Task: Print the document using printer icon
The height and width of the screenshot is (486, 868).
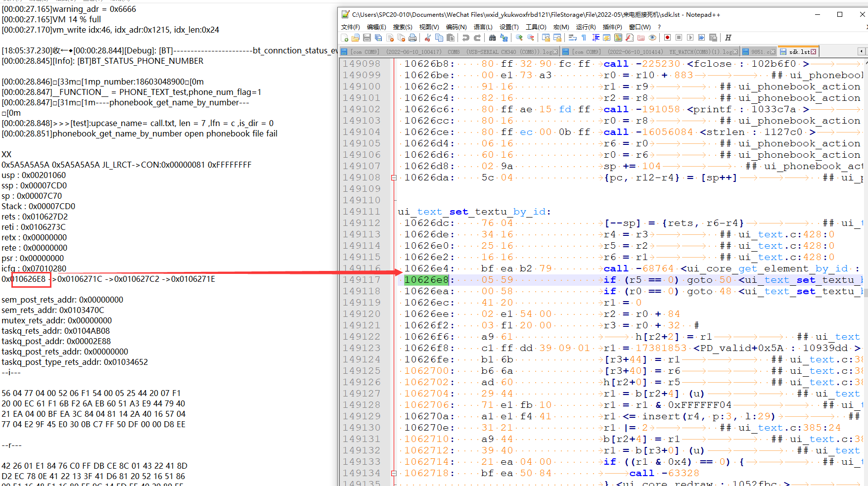Action: pos(412,38)
